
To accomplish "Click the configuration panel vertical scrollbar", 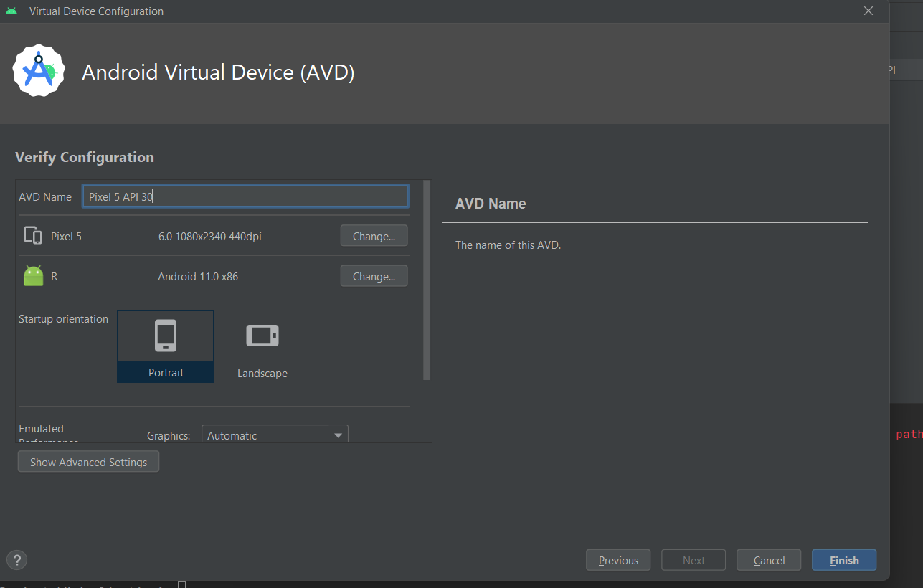I will click(427, 280).
